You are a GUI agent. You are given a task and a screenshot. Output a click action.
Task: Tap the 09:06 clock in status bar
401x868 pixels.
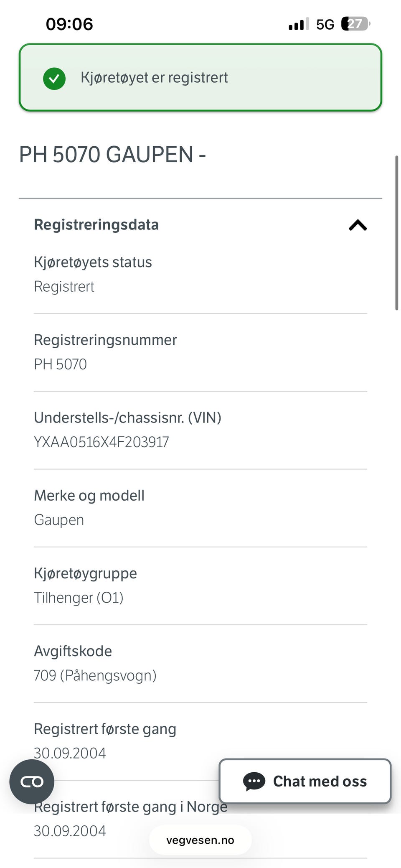[69, 24]
